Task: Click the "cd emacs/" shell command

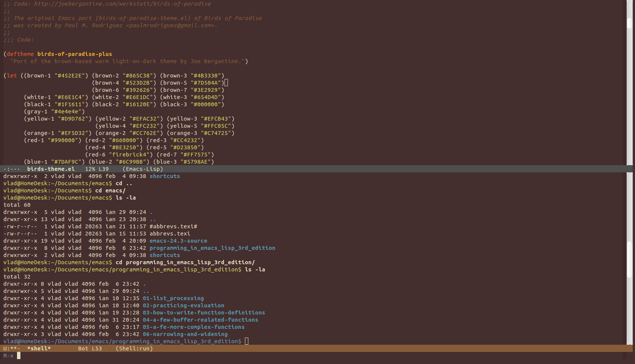Action: click(110, 191)
